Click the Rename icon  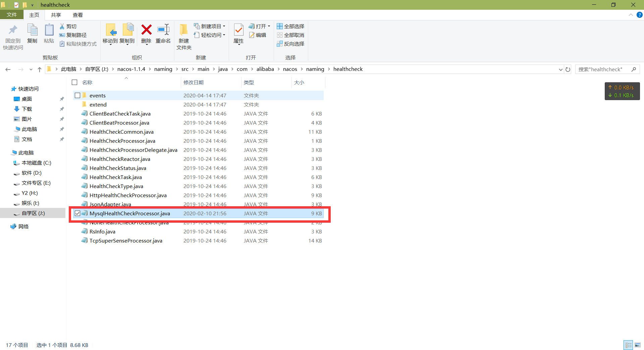[x=163, y=30]
